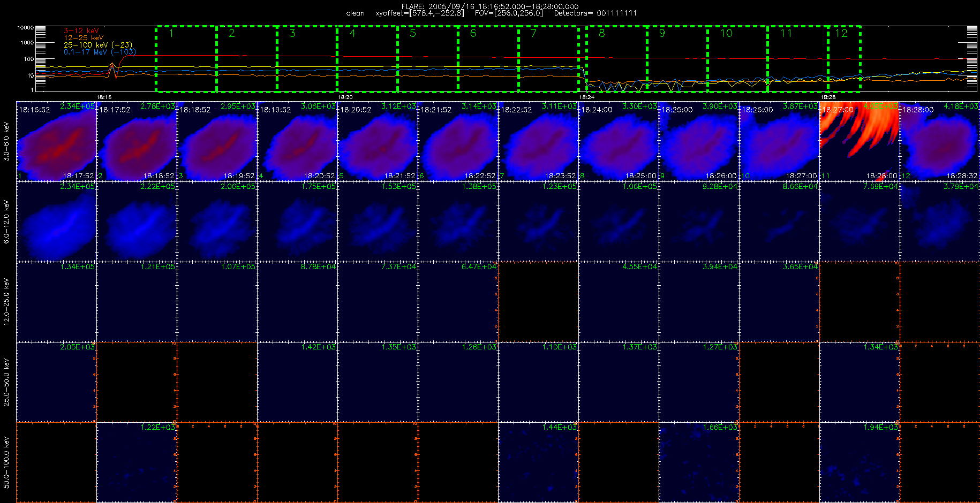Open the 6.0-12.0 keV image labeled 9.28E+04
This screenshot has width=980, height=503.
699,221
